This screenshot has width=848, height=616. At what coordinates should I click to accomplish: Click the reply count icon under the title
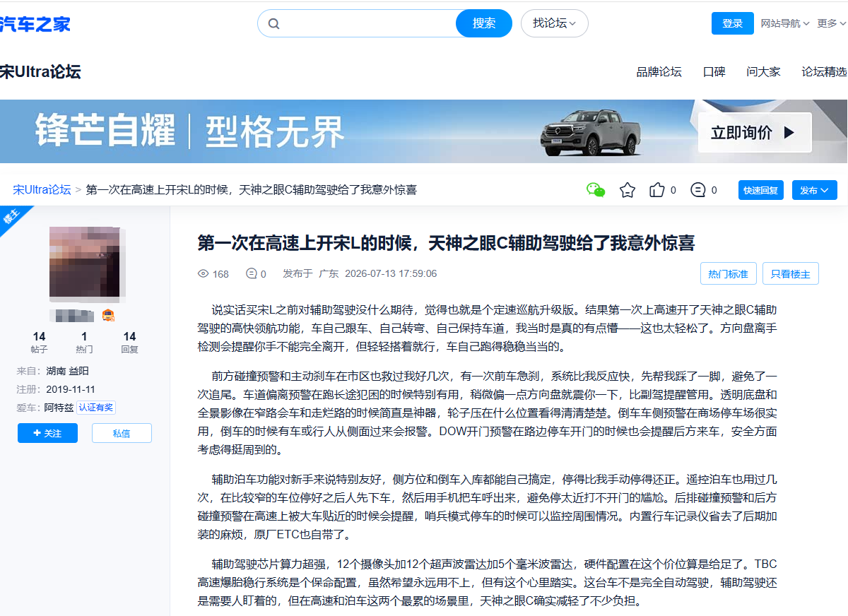(251, 274)
